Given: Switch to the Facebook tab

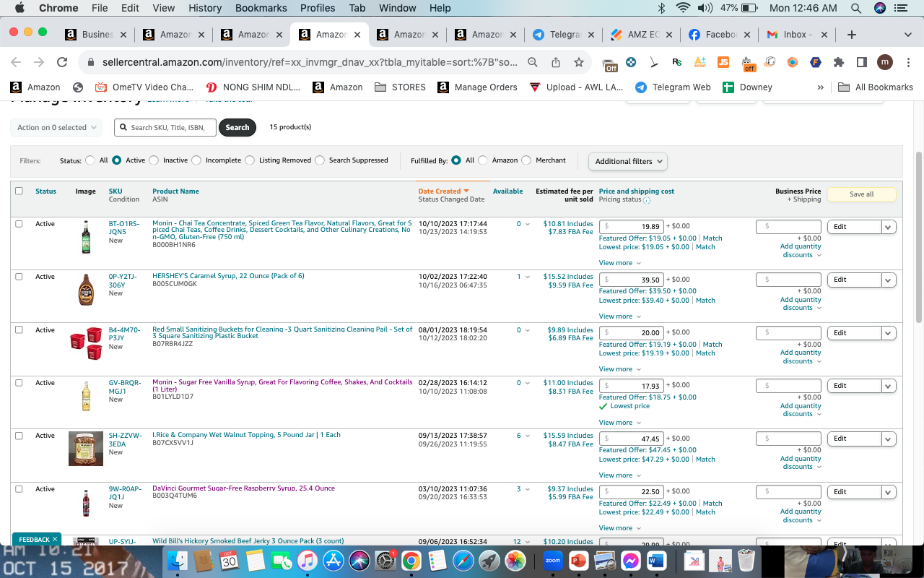Looking at the screenshot, I should tap(713, 35).
